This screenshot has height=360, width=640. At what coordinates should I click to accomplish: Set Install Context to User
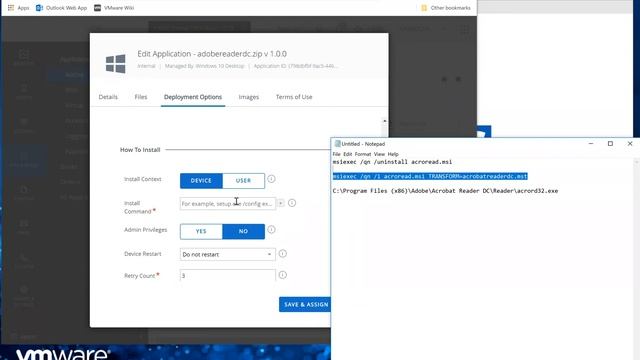tap(243, 180)
